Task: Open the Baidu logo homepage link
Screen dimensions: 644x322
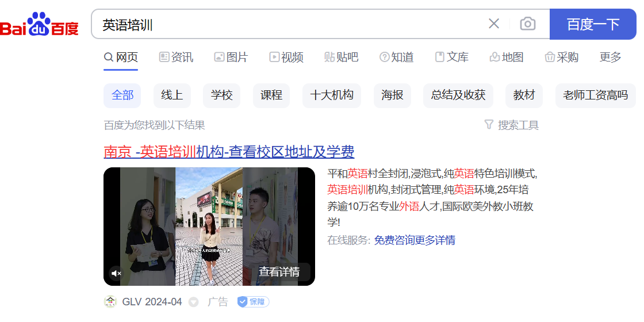Action: 40,24
